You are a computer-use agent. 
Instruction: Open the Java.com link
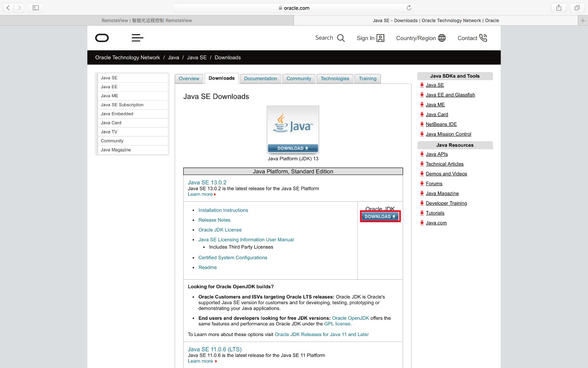pyautogui.click(x=436, y=223)
